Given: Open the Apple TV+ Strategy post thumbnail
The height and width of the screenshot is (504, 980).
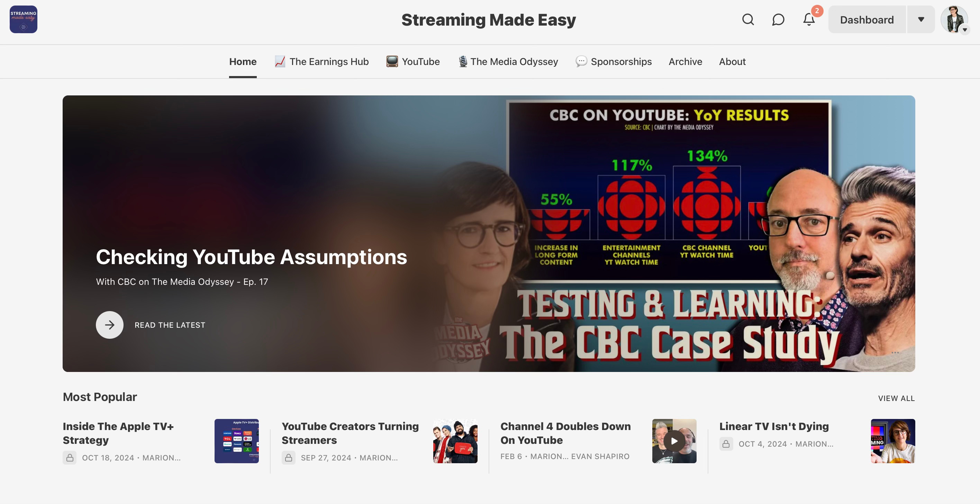Looking at the screenshot, I should click(237, 441).
